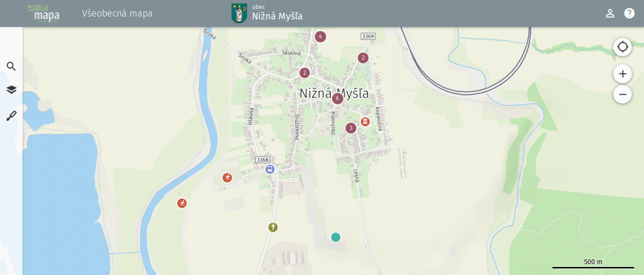Select the brush drawing tool
This screenshot has height=275, width=644.
11,116
